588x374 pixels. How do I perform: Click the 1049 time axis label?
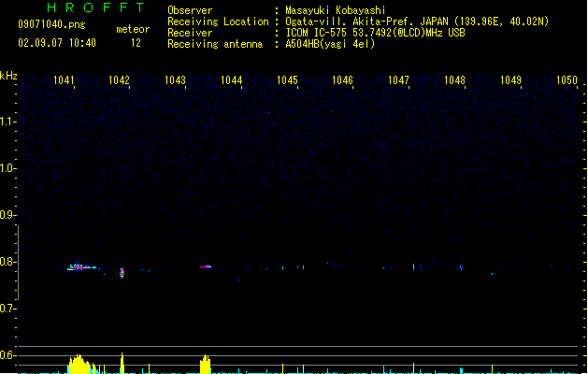(510, 80)
